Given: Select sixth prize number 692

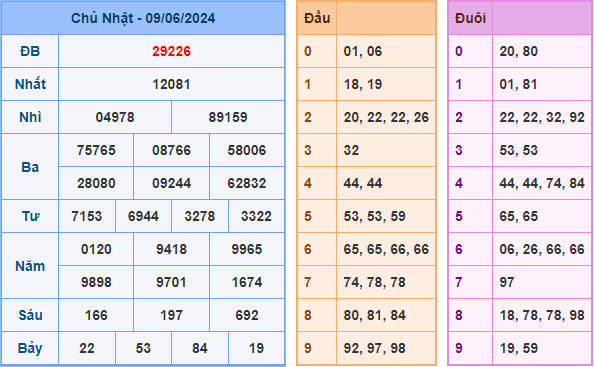Looking at the screenshot, I should tap(247, 315).
